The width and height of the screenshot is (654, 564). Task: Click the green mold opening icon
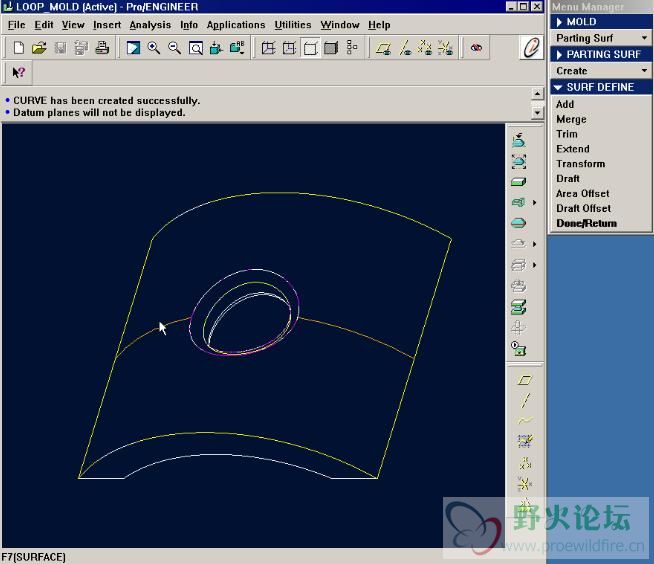518,307
